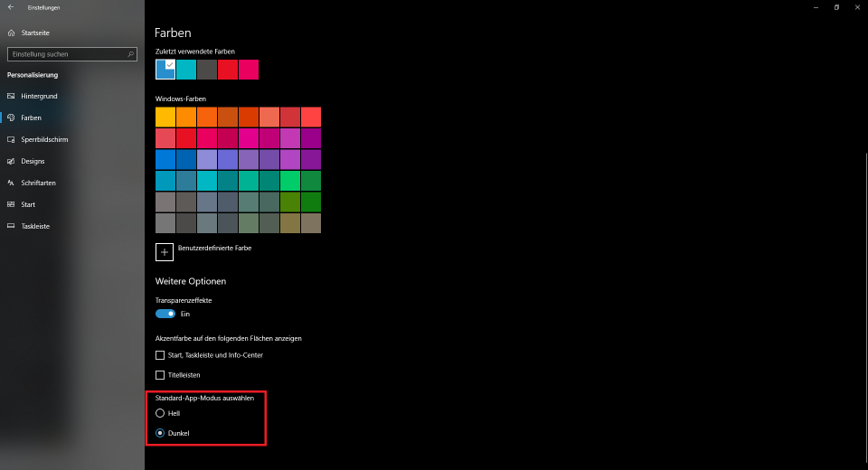The image size is (868, 470).
Task: Select the Hell app mode
Action: pyautogui.click(x=160, y=413)
